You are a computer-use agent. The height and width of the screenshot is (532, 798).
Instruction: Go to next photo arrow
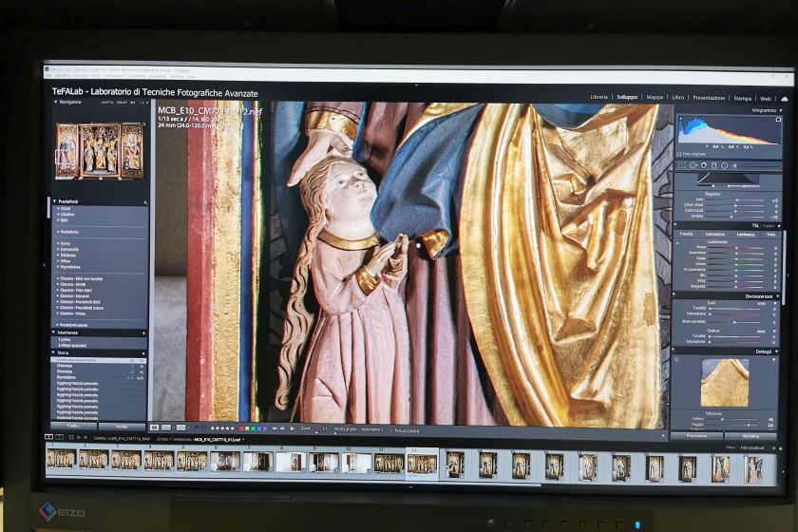pos(282,428)
